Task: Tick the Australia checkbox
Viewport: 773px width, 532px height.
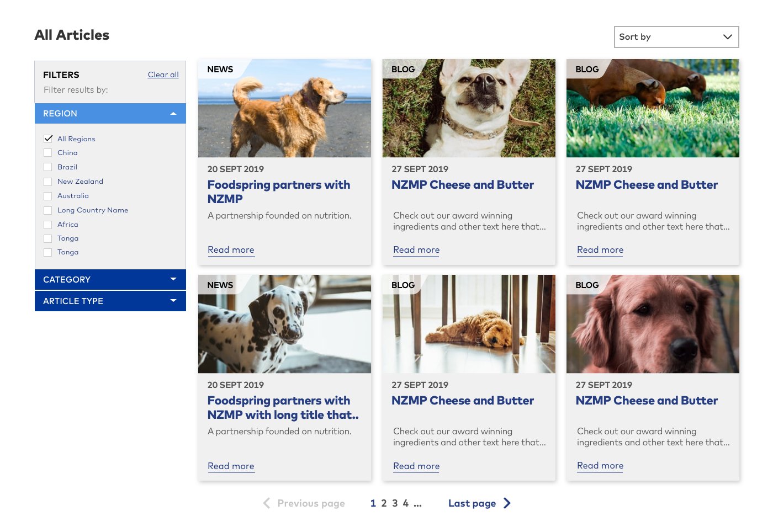Action: point(48,196)
